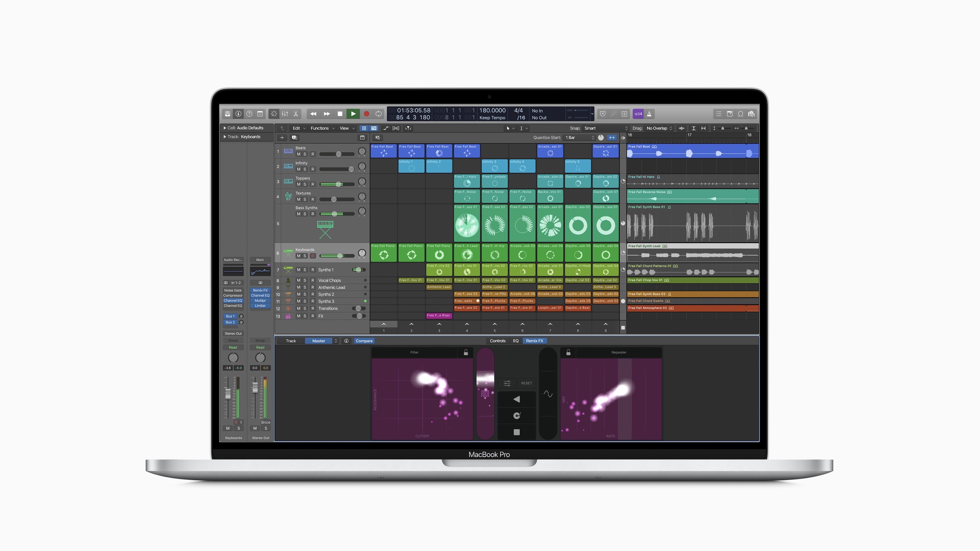This screenshot has width=980, height=551.
Task: Show the Mixer
Action: pyautogui.click(x=285, y=114)
